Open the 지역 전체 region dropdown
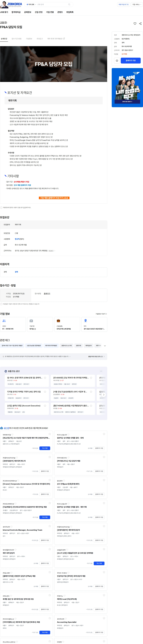This screenshot has height=644, width=143. point(32,4)
